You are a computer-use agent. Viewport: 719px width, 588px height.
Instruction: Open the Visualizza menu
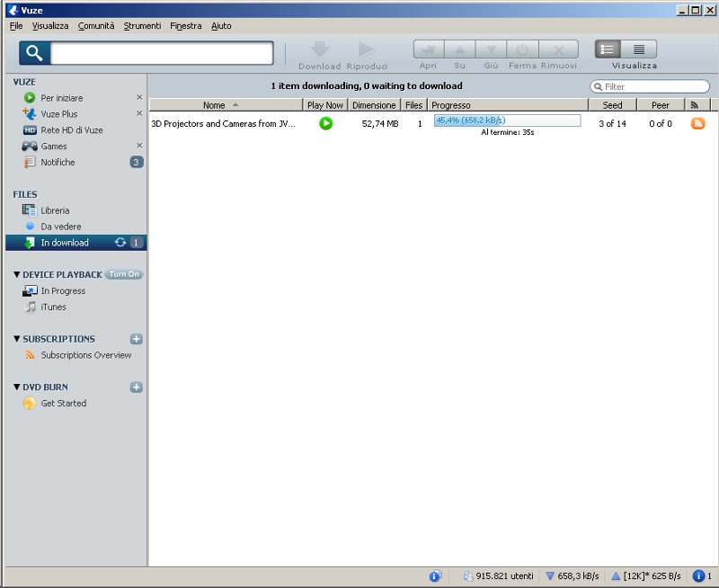tap(50, 26)
